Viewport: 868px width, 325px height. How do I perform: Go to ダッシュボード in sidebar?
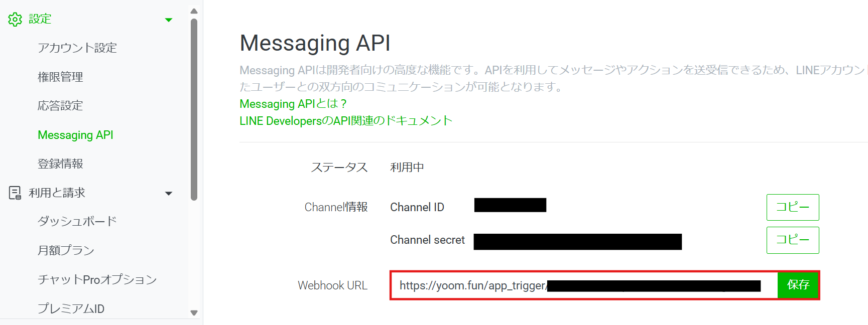pyautogui.click(x=77, y=221)
